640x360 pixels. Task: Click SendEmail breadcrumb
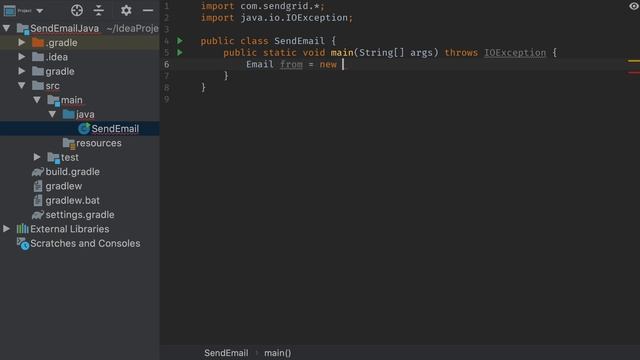(x=226, y=353)
